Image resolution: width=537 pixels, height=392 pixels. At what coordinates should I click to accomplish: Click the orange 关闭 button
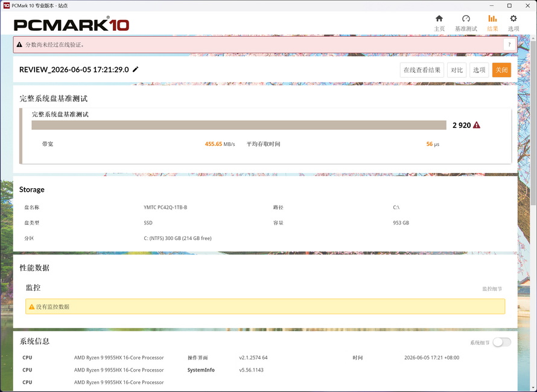[x=501, y=70]
